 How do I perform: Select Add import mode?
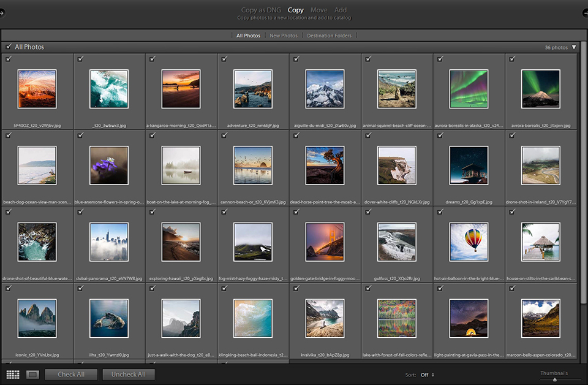pyautogui.click(x=341, y=10)
